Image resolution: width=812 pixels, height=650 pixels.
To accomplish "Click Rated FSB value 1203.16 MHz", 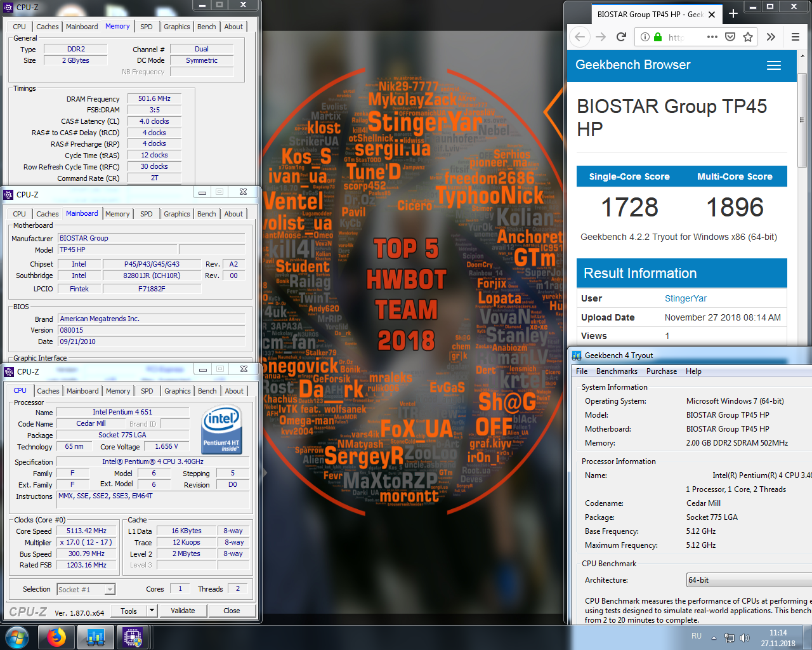I will [87, 565].
